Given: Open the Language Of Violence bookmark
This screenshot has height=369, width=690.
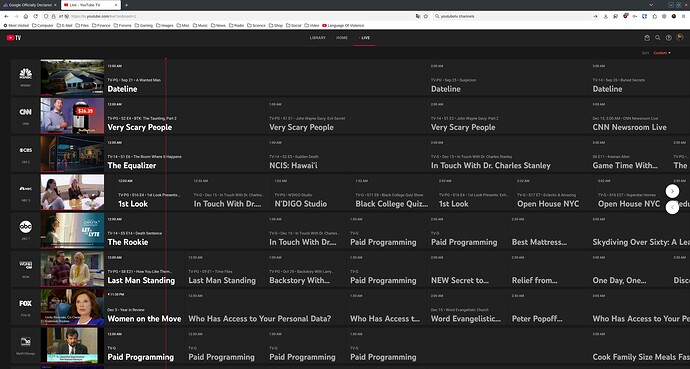Looking at the screenshot, I should (x=343, y=26).
